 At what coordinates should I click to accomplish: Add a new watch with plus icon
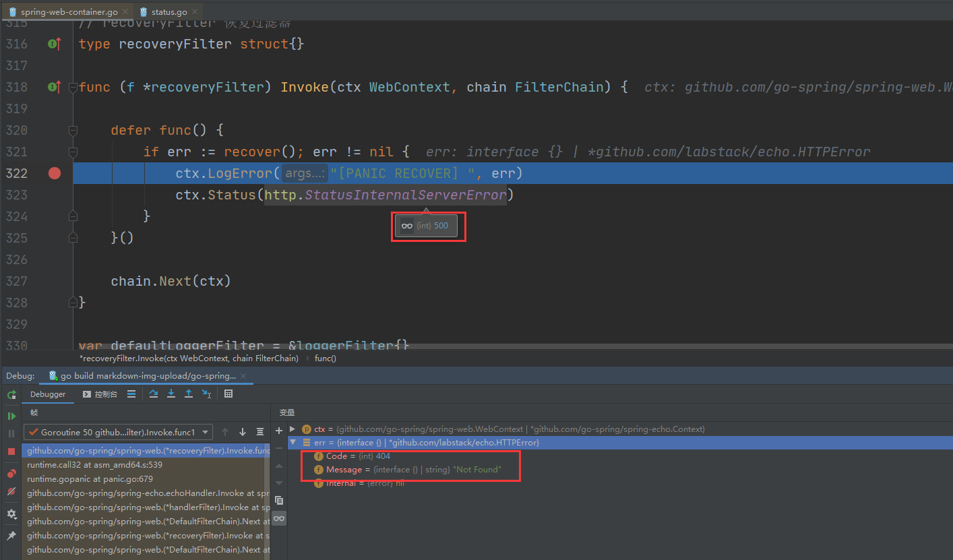tap(279, 431)
